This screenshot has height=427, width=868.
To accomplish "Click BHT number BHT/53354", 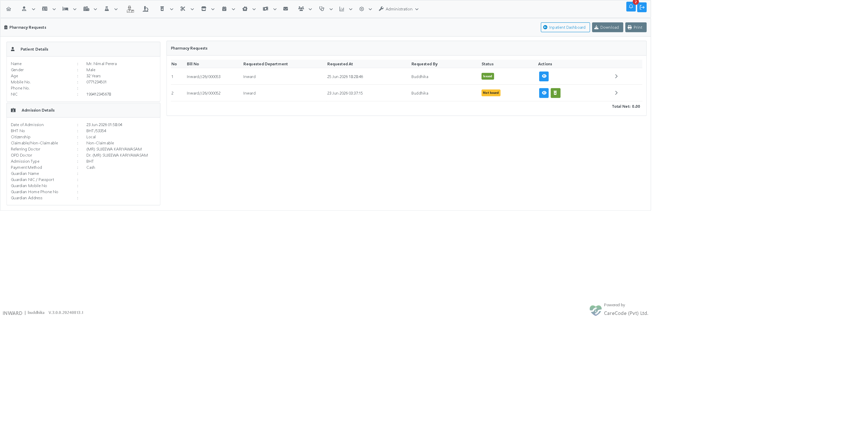I will (x=96, y=131).
